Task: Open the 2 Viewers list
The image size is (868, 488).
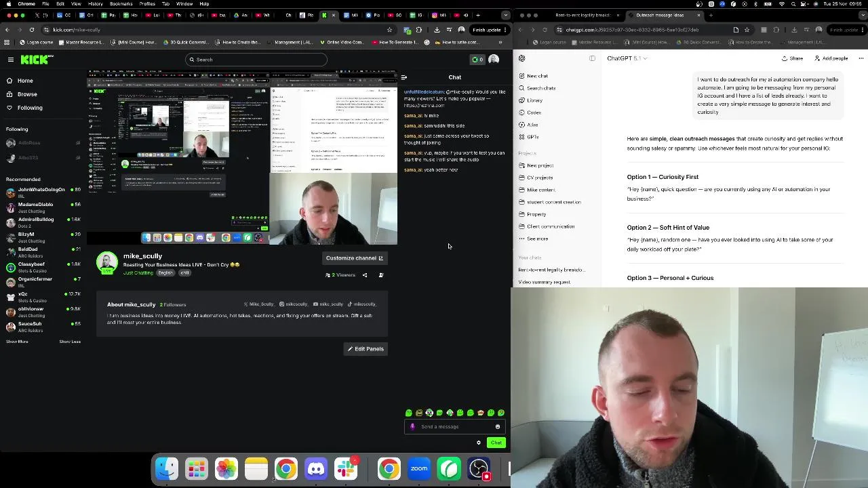Action: [x=340, y=275]
